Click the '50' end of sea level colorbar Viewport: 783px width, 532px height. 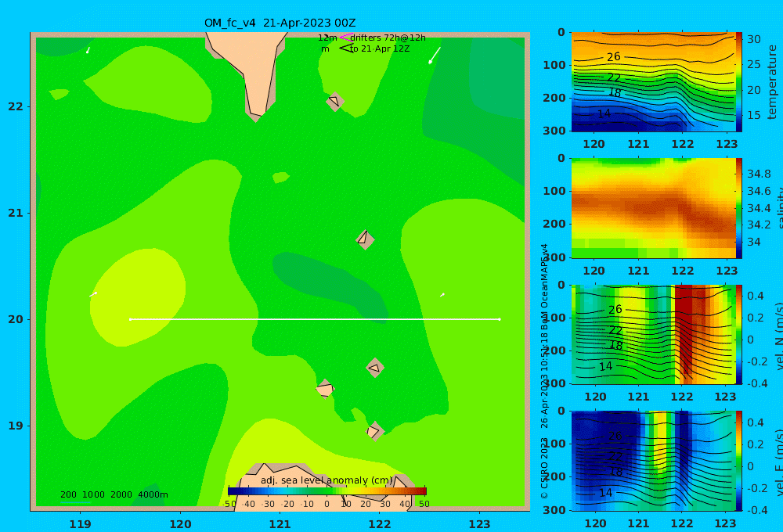[x=424, y=504]
